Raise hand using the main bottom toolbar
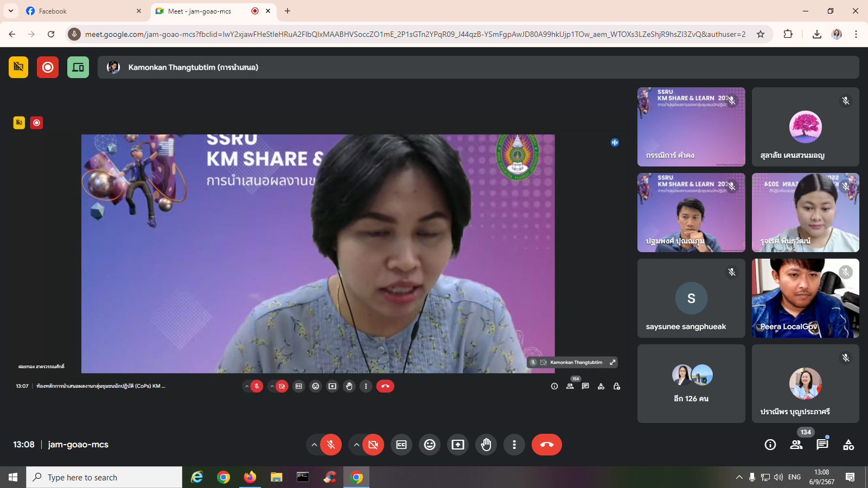This screenshot has width=868, height=488. coord(486,445)
